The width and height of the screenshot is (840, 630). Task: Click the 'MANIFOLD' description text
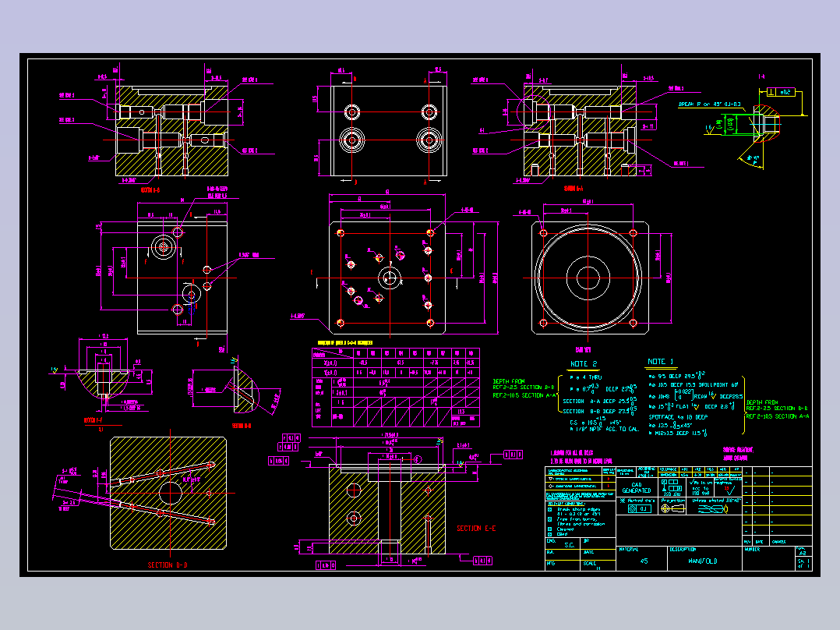pos(703,561)
